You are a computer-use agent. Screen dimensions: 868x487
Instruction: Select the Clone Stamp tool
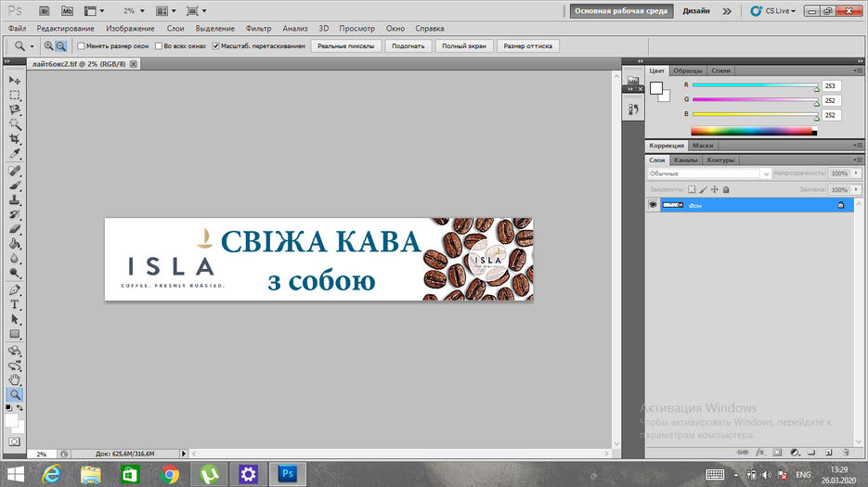click(x=15, y=199)
